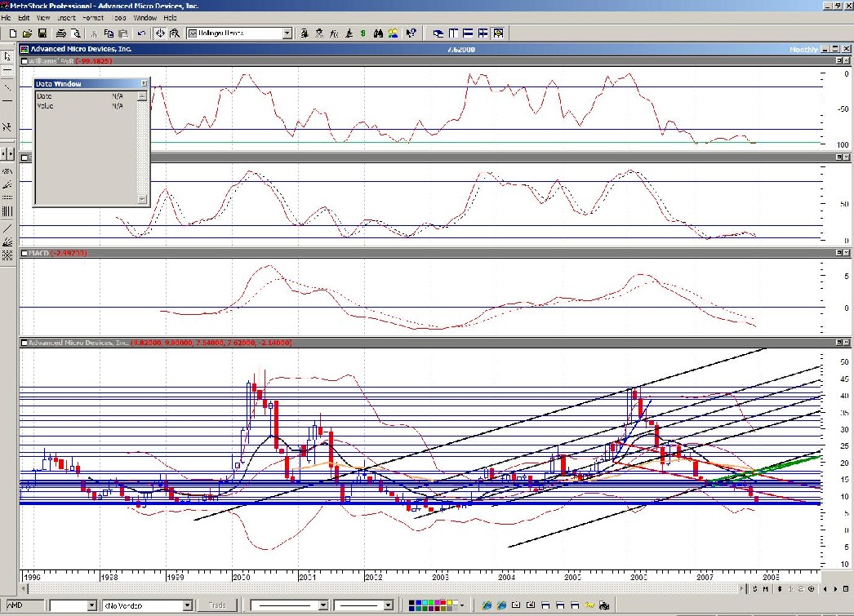
Task: Create a new document with the New icon
Action: 13,33
